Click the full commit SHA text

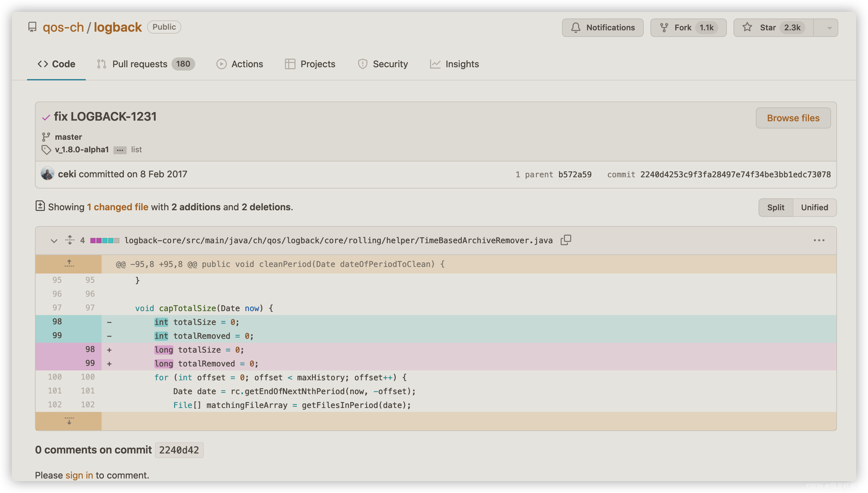(735, 174)
